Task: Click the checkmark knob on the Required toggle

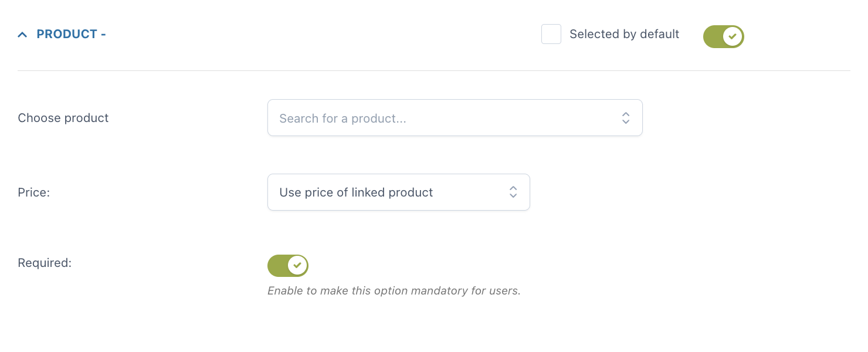Action: pos(297,265)
